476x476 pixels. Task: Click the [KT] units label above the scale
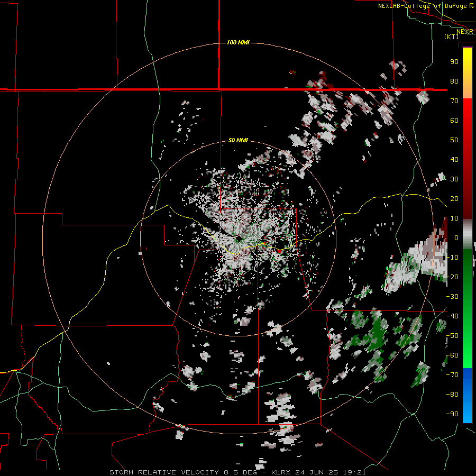pos(452,36)
